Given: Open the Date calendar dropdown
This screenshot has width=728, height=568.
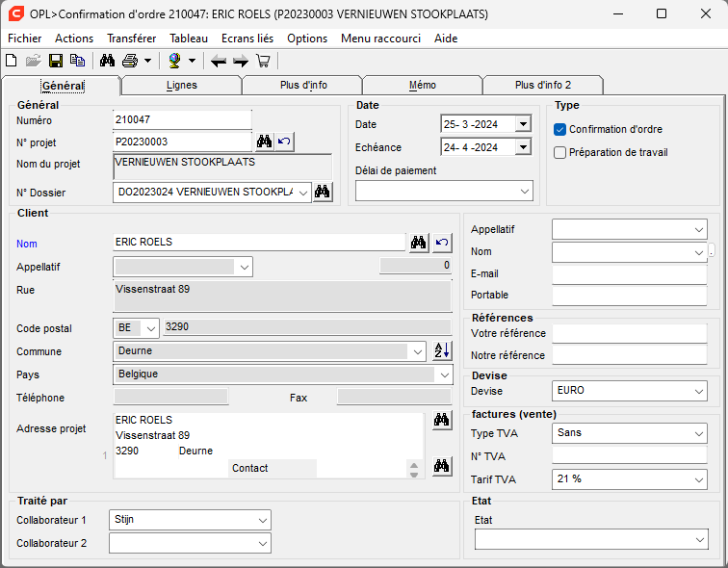Looking at the screenshot, I should pos(523,124).
